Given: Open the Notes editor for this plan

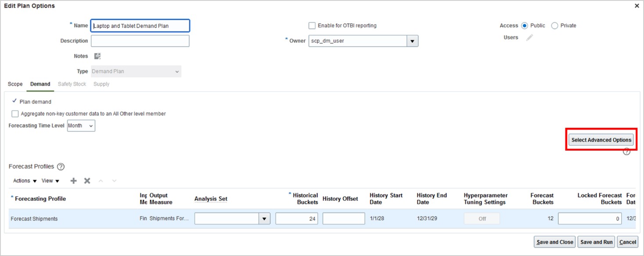Looking at the screenshot, I should [97, 56].
